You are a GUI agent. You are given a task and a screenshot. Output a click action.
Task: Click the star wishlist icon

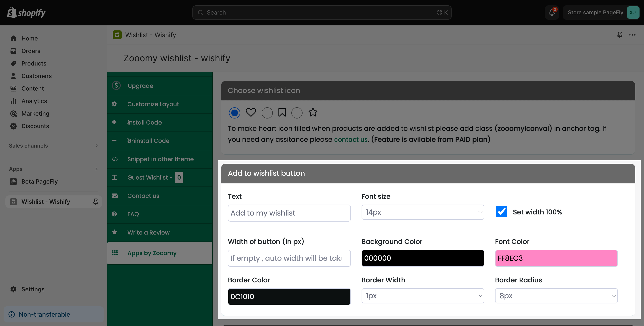click(313, 112)
